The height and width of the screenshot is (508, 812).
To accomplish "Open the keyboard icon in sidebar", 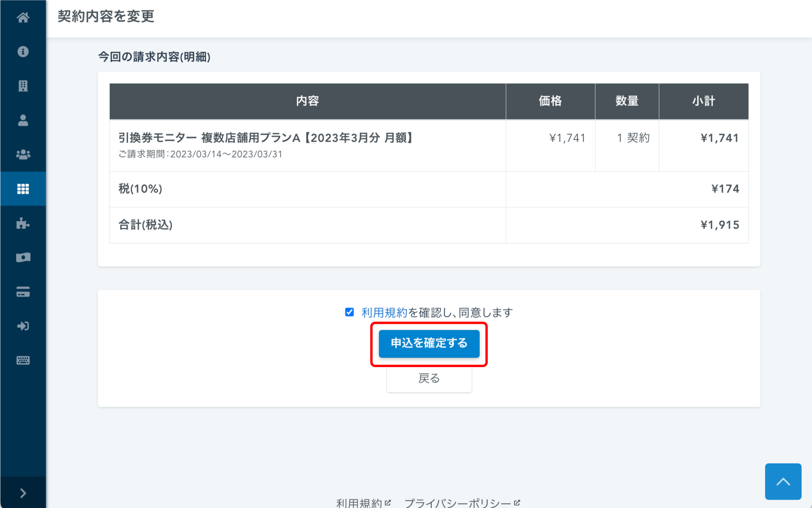I will [x=23, y=360].
